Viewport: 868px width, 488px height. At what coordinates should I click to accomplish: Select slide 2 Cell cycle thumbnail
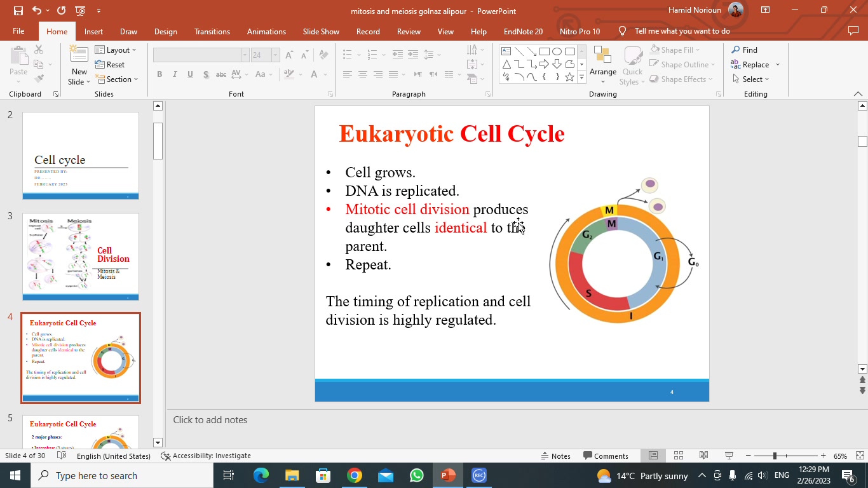point(81,156)
